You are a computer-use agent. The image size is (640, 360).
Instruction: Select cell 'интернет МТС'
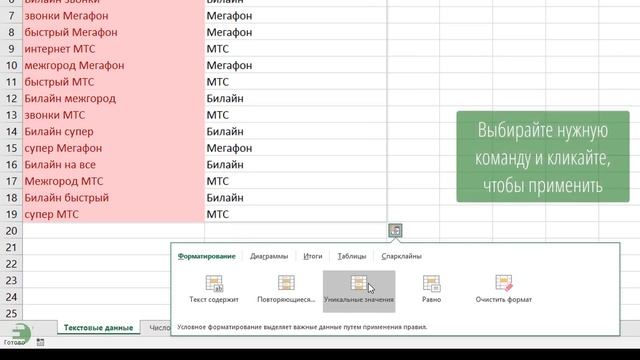click(x=113, y=49)
